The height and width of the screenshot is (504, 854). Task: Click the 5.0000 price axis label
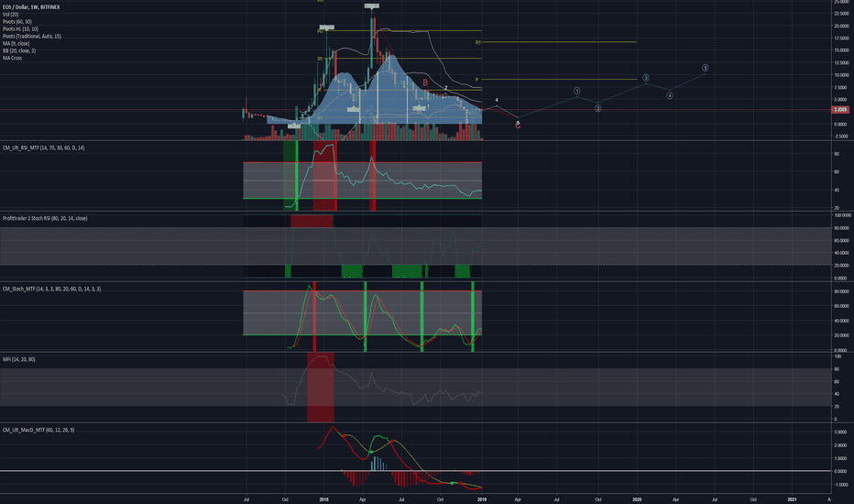840,100
